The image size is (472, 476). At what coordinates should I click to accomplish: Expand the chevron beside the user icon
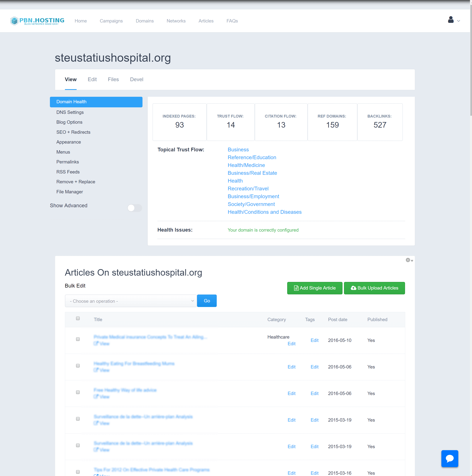point(458,21)
